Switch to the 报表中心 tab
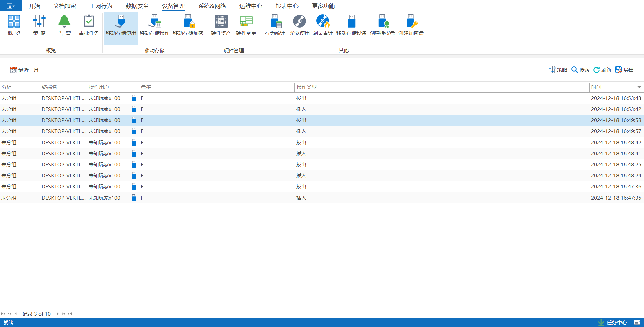The width and height of the screenshot is (644, 327). pyautogui.click(x=287, y=6)
